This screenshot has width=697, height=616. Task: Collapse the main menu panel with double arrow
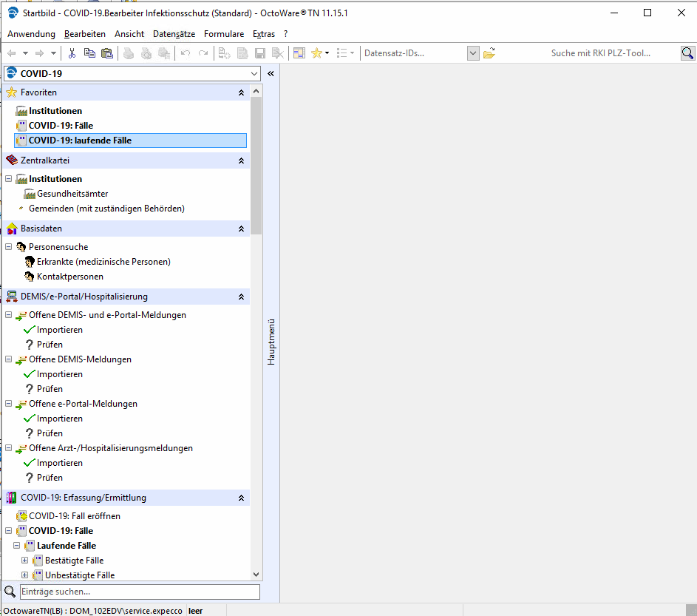(271, 74)
